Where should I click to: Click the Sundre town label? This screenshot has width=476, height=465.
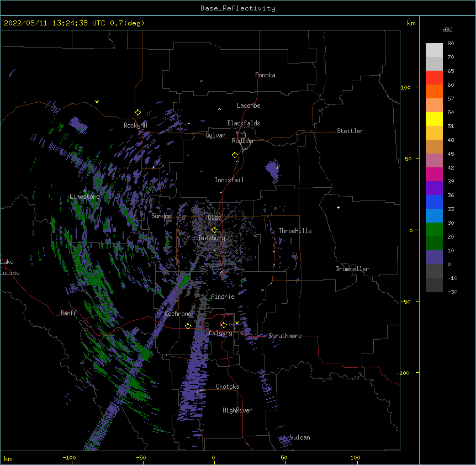(x=161, y=216)
